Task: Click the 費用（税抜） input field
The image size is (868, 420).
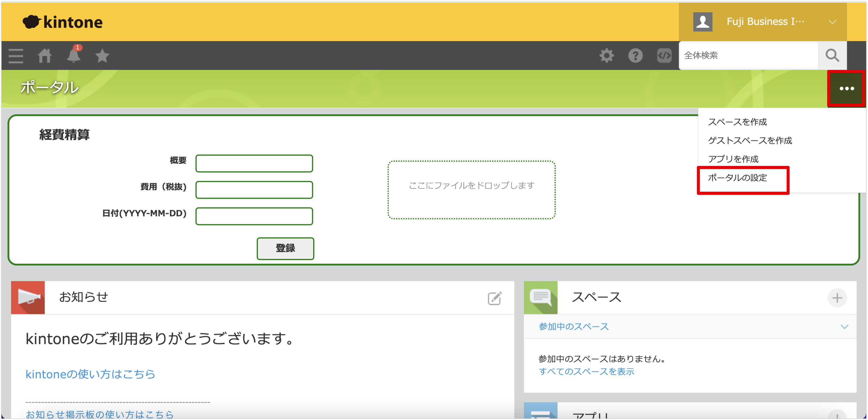Action: [x=254, y=190]
